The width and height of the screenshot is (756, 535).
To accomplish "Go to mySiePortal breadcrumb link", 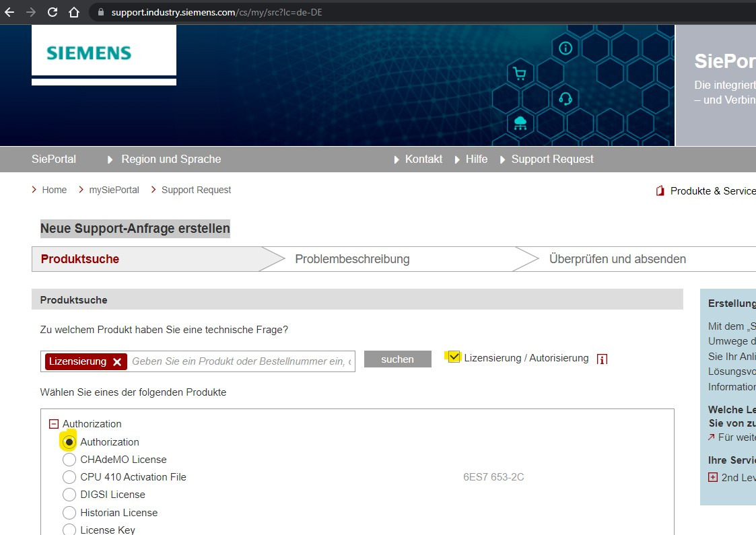I will pos(114,190).
